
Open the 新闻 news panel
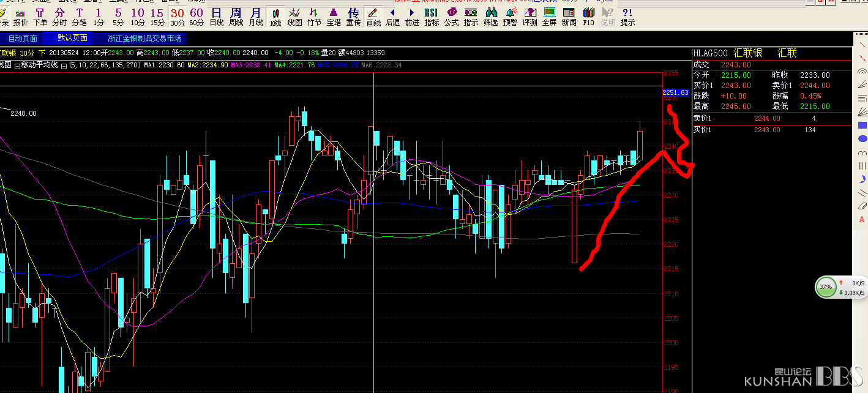point(569,17)
